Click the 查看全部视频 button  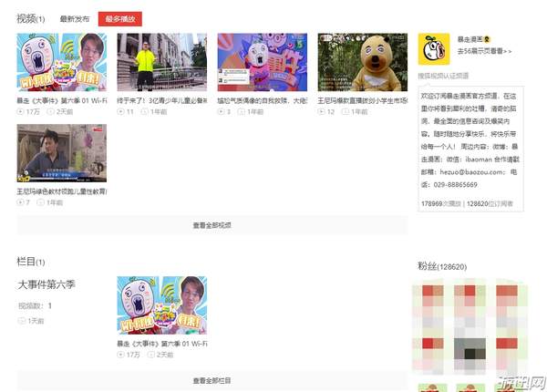click(x=212, y=225)
